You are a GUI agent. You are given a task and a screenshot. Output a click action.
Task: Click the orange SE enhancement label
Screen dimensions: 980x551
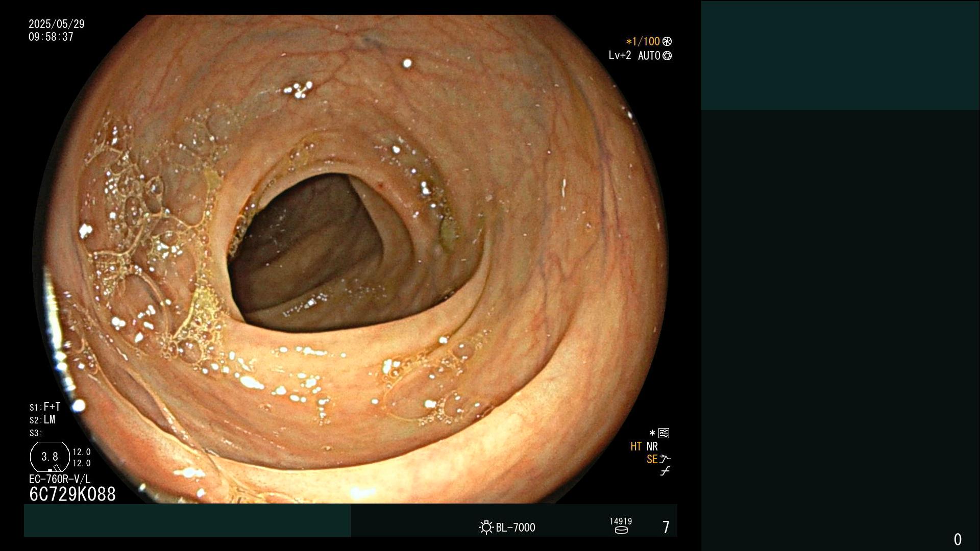pos(652,459)
